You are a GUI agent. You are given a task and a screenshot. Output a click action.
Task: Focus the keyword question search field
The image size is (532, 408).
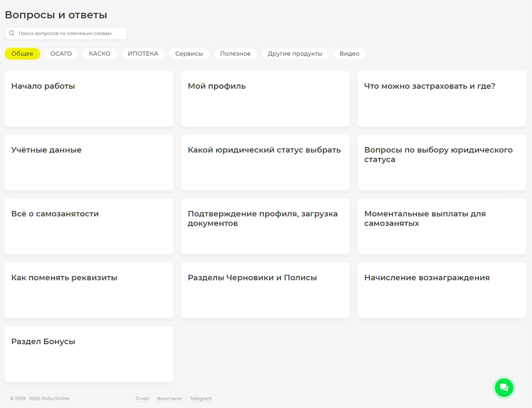tap(69, 33)
